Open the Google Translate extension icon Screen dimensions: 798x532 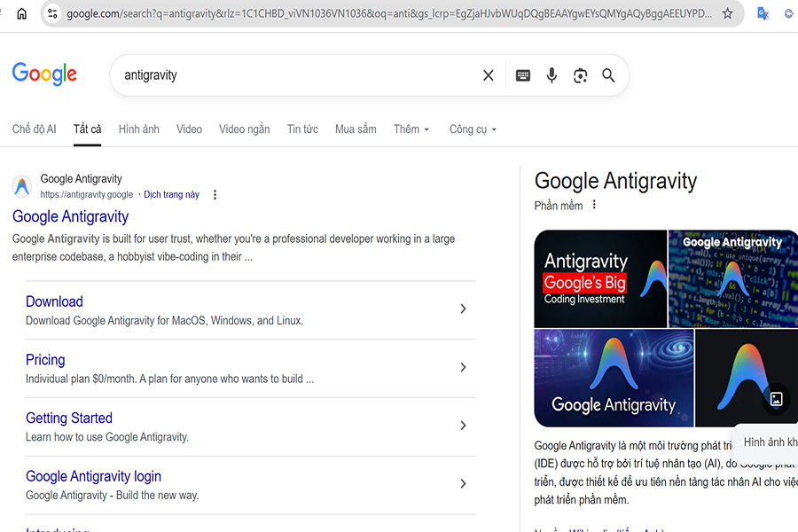(x=763, y=13)
